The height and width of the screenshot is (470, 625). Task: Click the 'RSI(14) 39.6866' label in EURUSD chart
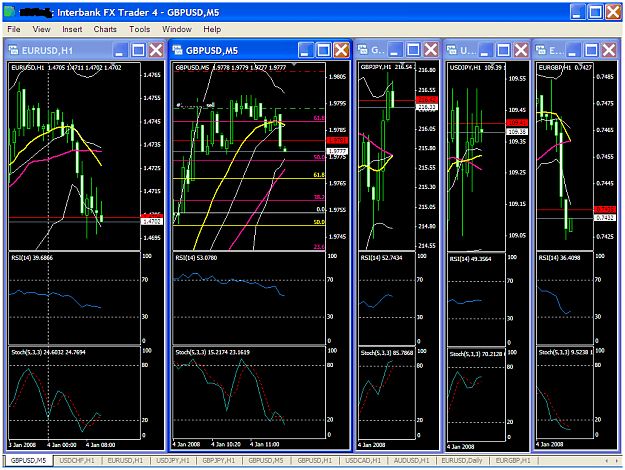pyautogui.click(x=32, y=258)
